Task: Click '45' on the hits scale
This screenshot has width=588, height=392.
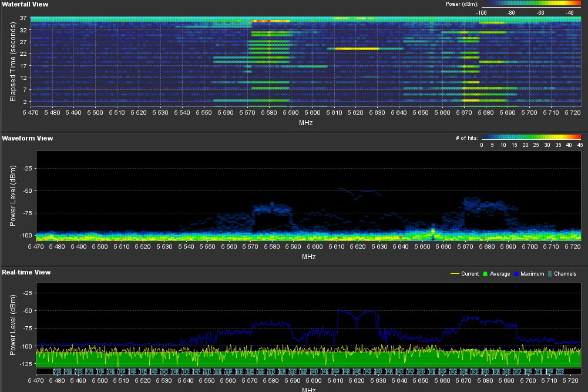Action: pyautogui.click(x=580, y=145)
